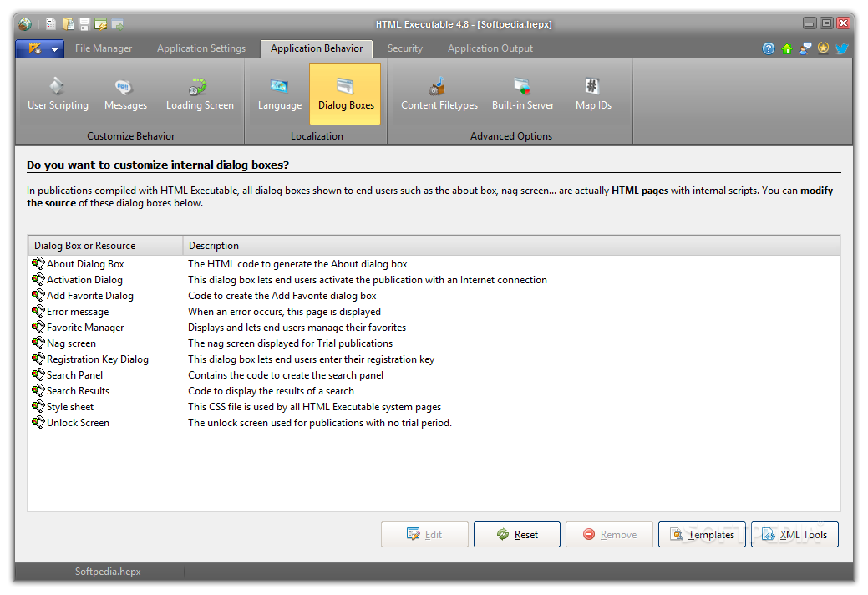Open the User Scripting option
This screenshot has width=868, height=595.
tap(58, 94)
